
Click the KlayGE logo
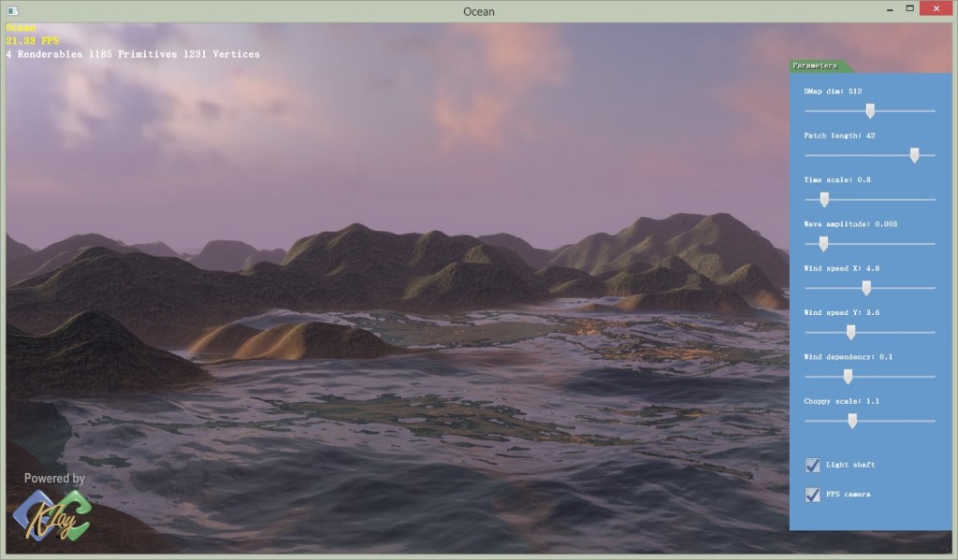[51, 515]
